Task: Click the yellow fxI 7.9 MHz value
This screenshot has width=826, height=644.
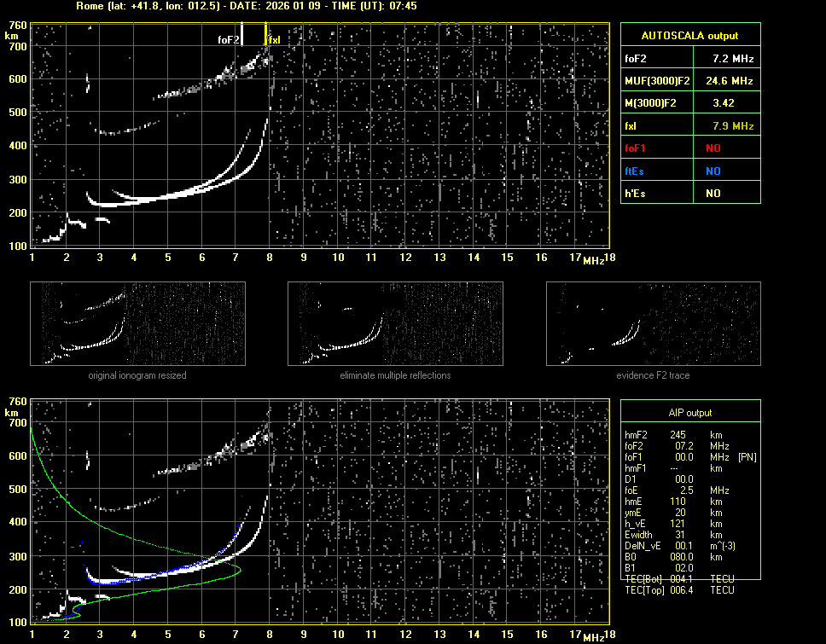Action: tap(732, 125)
